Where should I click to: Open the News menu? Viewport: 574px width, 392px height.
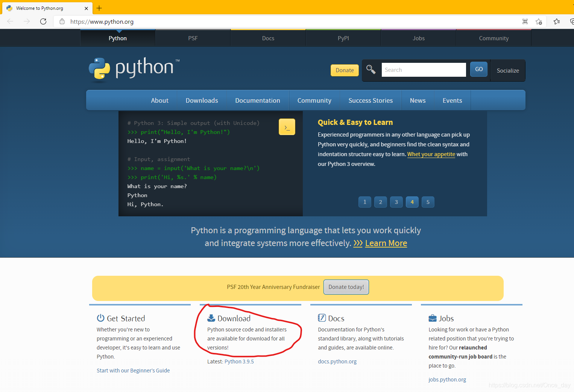(x=418, y=100)
